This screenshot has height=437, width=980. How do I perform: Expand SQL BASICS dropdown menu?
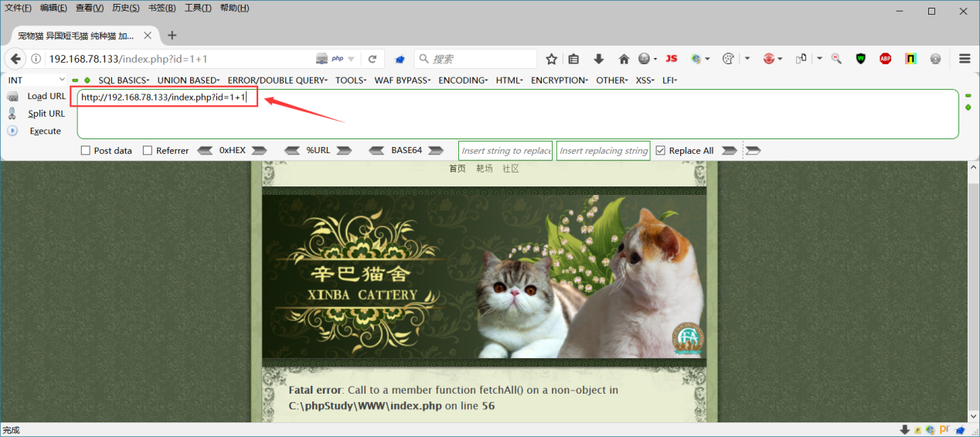click(124, 80)
